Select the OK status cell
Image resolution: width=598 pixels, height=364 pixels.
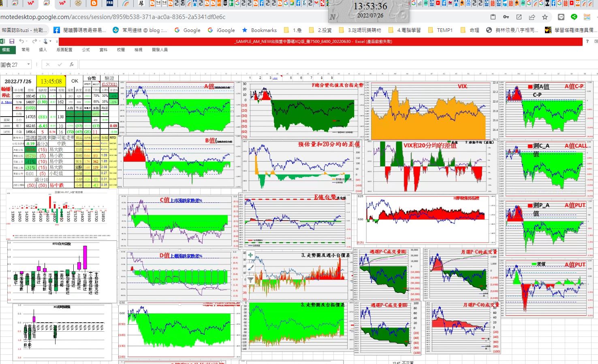tap(75, 81)
